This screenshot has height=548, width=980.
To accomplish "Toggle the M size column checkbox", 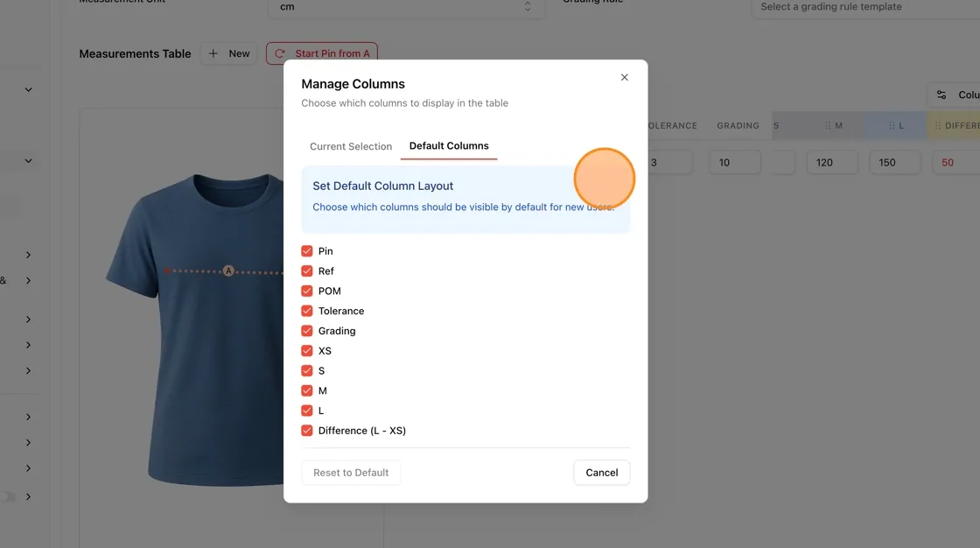I will tap(307, 391).
